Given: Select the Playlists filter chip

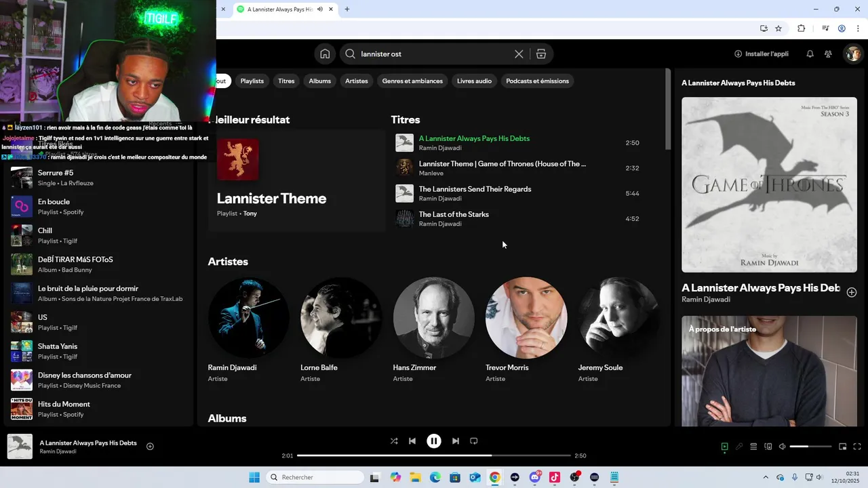Looking at the screenshot, I should (252, 81).
